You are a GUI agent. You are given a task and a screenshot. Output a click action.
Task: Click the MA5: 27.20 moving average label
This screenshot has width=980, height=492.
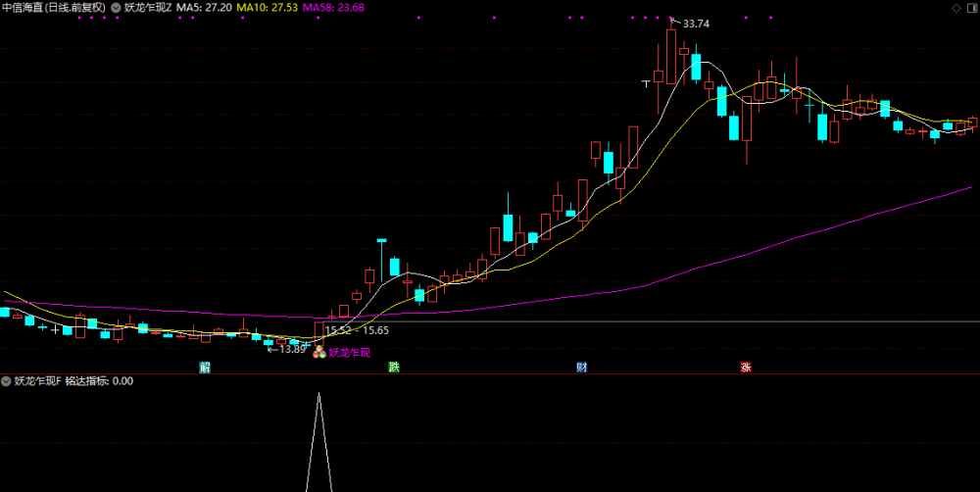pyautogui.click(x=203, y=8)
